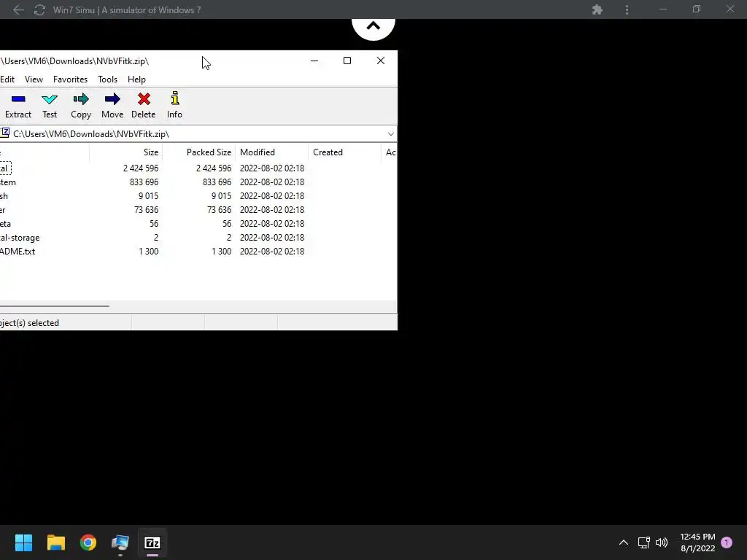Open the Favorites menu
747x560 pixels.
(x=70, y=79)
